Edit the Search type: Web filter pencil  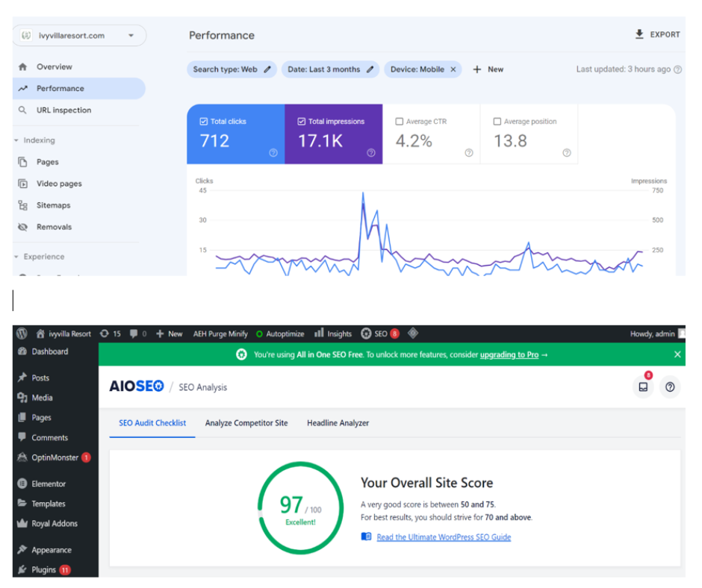(x=268, y=69)
